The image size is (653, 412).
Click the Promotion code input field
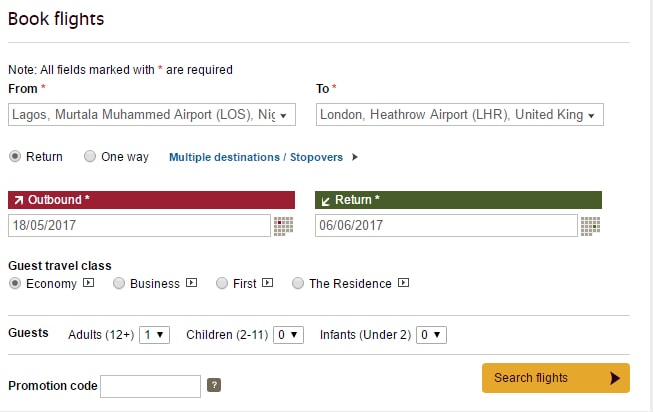tap(150, 386)
